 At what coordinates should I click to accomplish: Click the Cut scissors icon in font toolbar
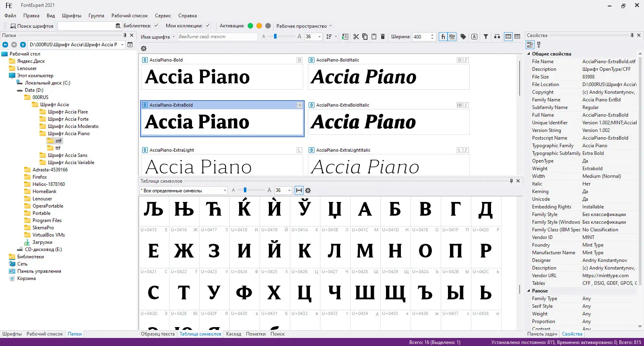[x=356, y=37]
